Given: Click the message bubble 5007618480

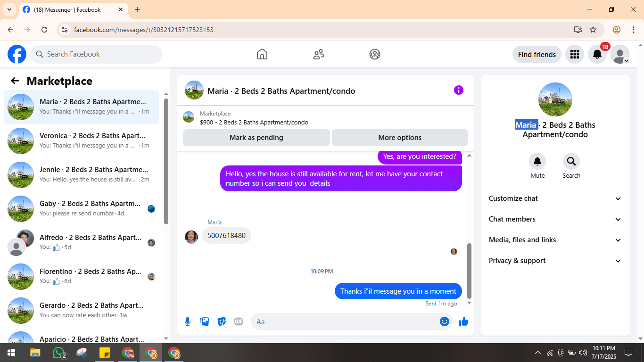Looking at the screenshot, I should pyautogui.click(x=226, y=236).
